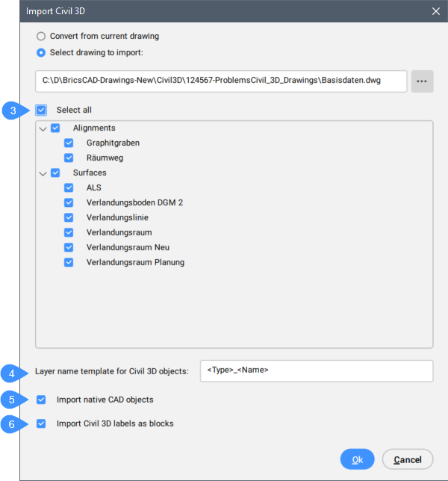Click the browse ellipsis button beside file path
448x481 pixels.
(x=423, y=81)
